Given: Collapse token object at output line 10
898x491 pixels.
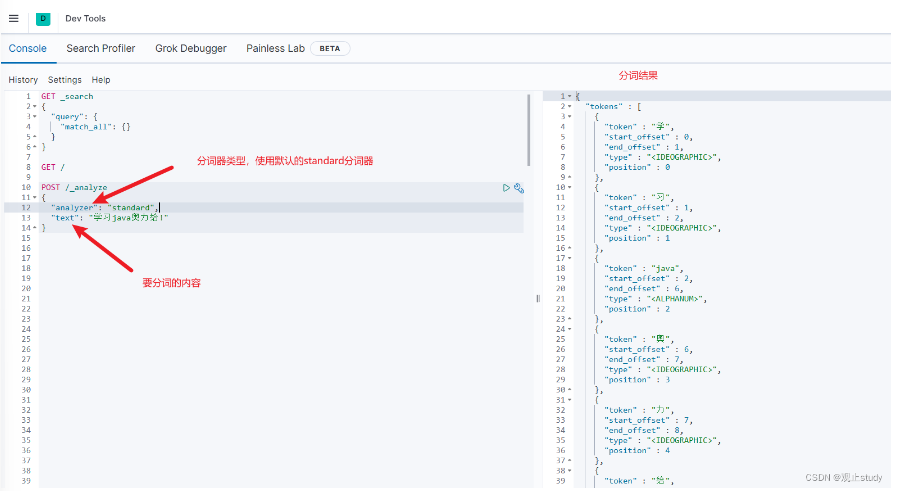Looking at the screenshot, I should point(569,187).
